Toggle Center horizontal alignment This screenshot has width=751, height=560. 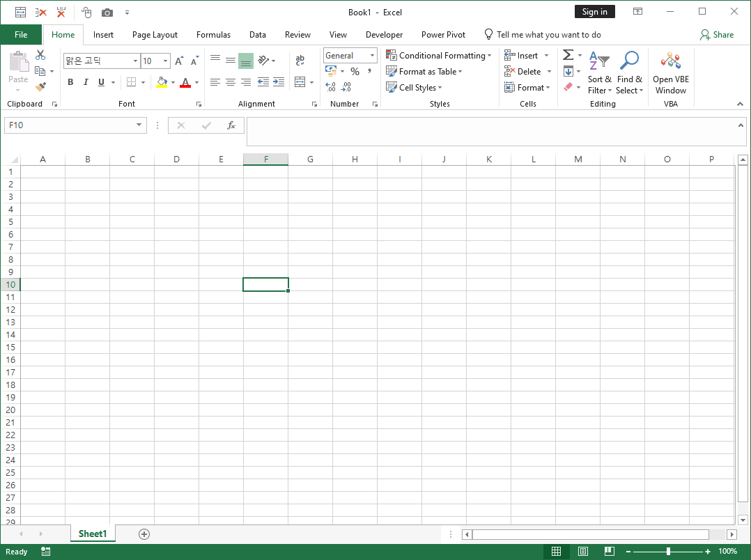231,82
